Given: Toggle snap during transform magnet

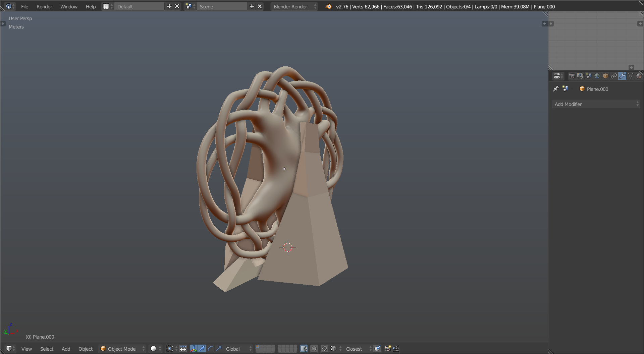Looking at the screenshot, I should coord(324,349).
